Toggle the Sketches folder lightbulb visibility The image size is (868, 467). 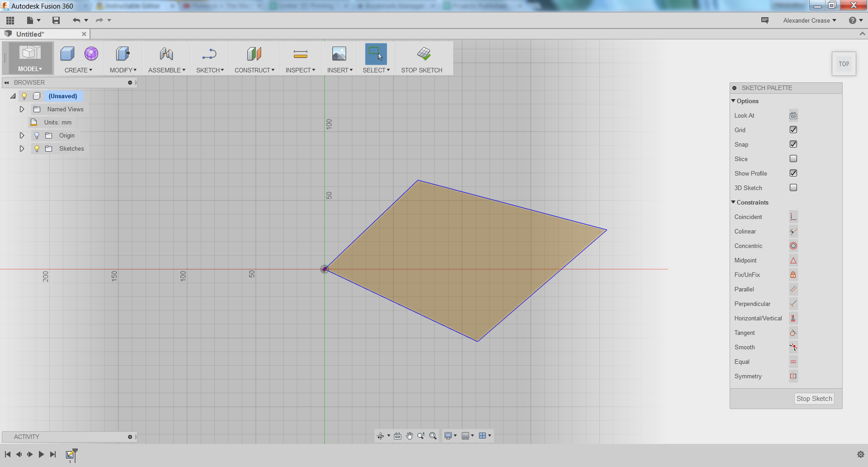[37, 148]
